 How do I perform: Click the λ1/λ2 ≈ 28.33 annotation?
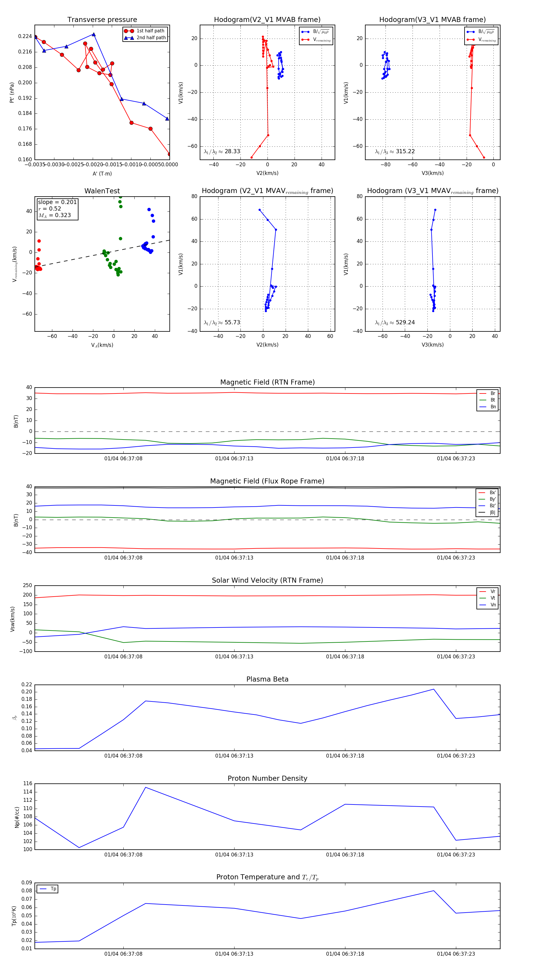coord(222,151)
